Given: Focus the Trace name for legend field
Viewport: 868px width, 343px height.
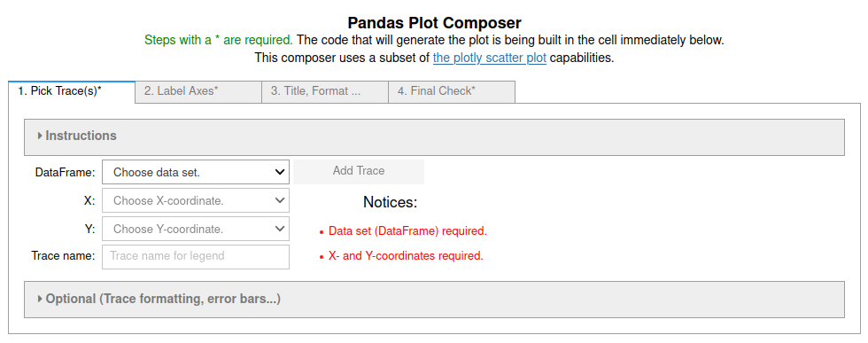Looking at the screenshot, I should [x=196, y=256].
